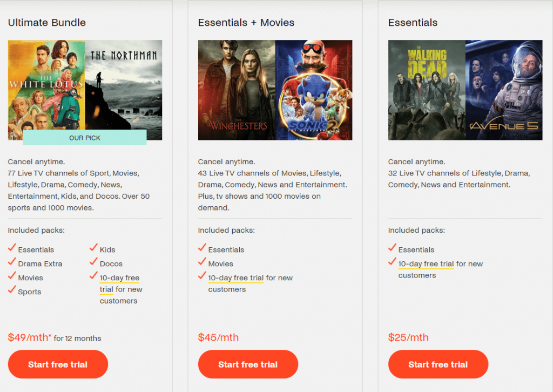This screenshot has height=392, width=553.
Task: Click the OUR PICK badge
Action: (x=85, y=138)
